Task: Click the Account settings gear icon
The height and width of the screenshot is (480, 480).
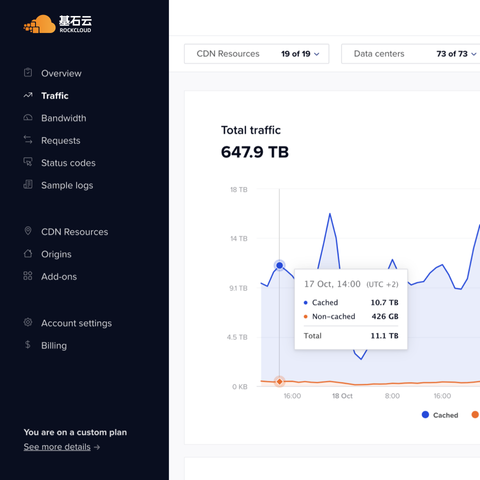Action: tap(28, 322)
